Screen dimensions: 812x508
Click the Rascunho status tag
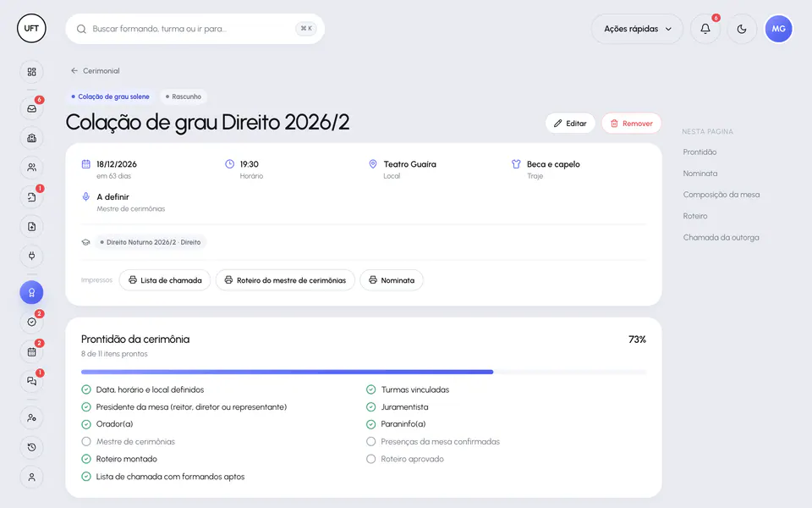click(x=184, y=97)
